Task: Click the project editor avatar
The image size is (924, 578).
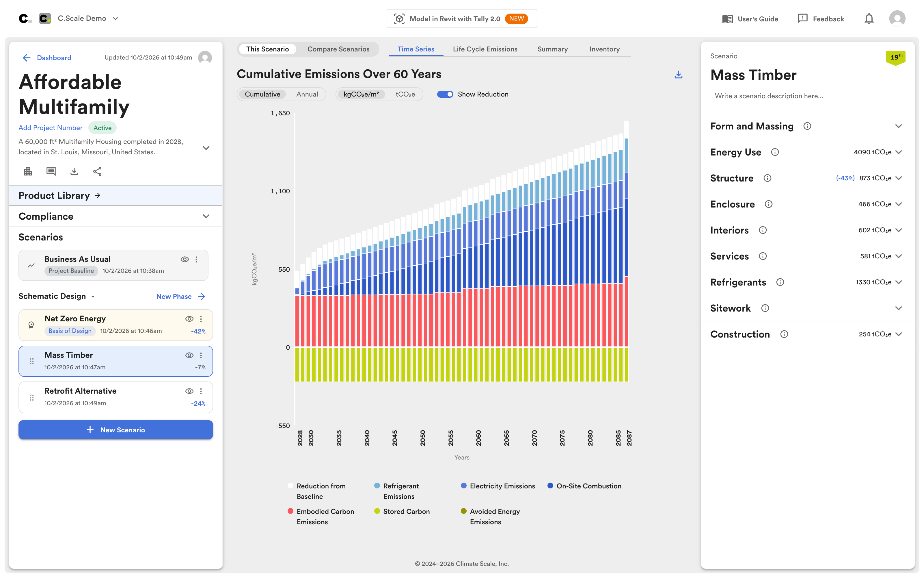Action: [205, 58]
